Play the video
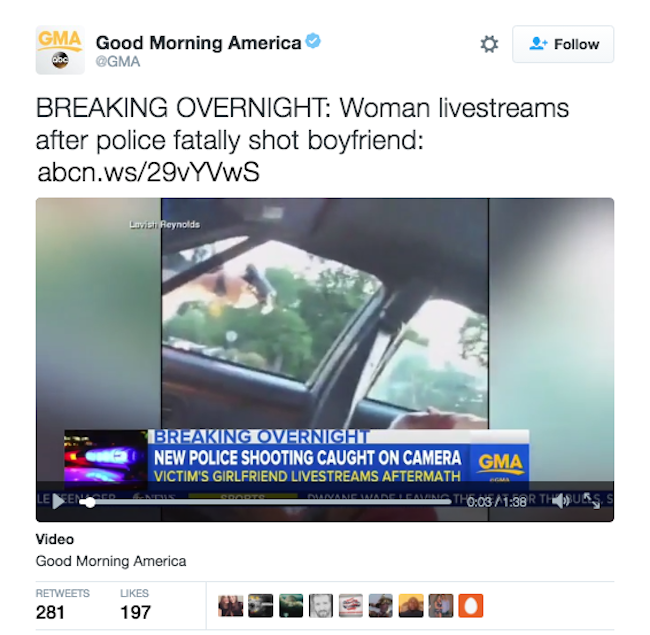 pyautogui.click(x=58, y=502)
